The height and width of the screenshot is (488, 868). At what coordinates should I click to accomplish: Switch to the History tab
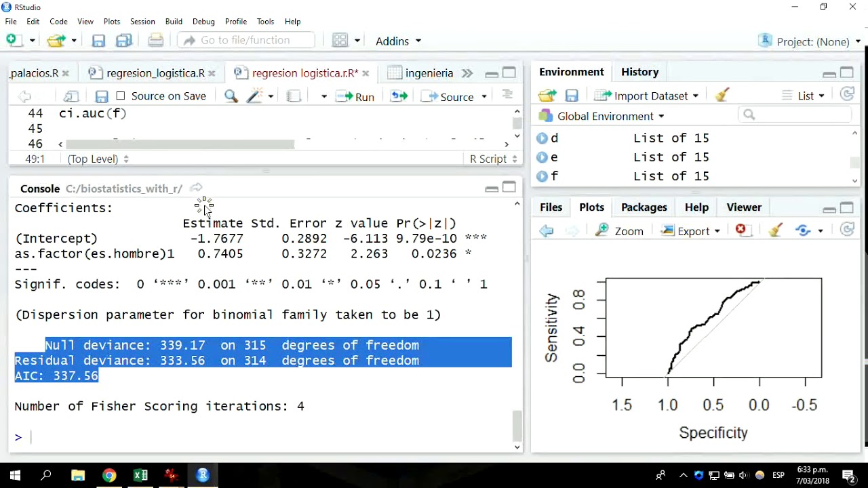point(639,72)
